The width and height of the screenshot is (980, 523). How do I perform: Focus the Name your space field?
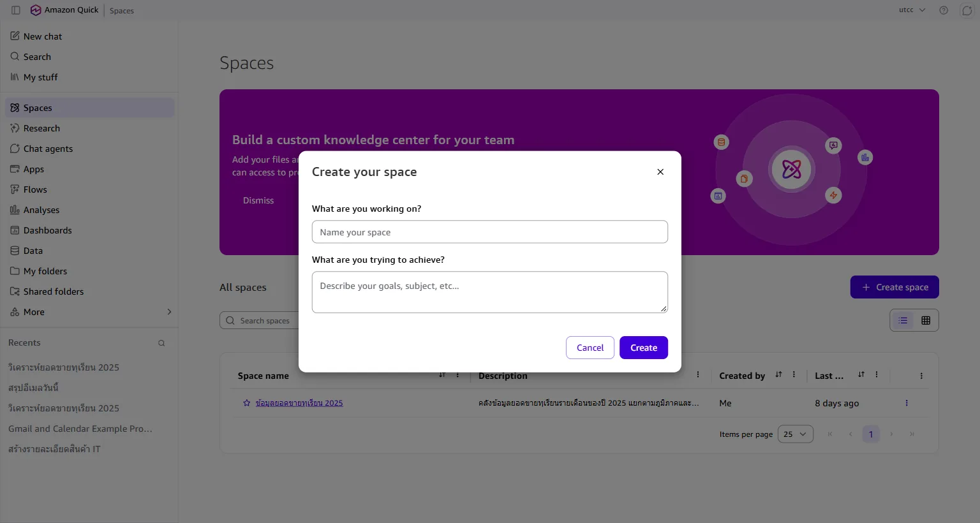[490, 232]
